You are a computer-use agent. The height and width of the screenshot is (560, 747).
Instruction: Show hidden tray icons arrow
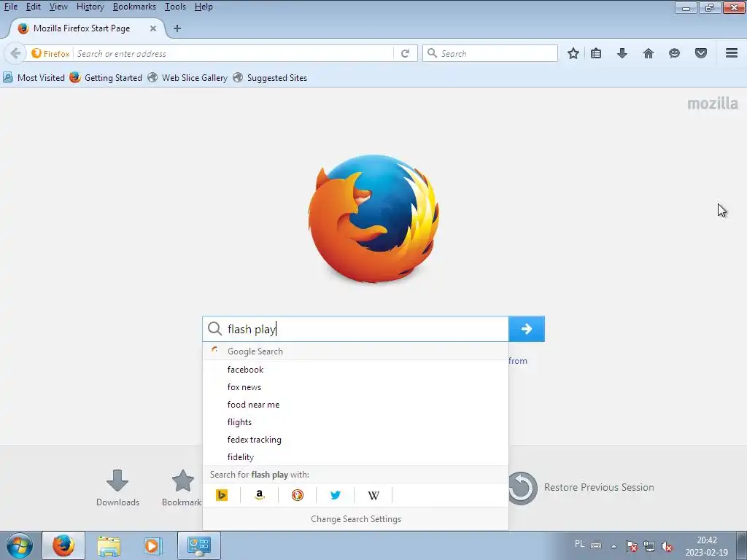click(x=614, y=546)
